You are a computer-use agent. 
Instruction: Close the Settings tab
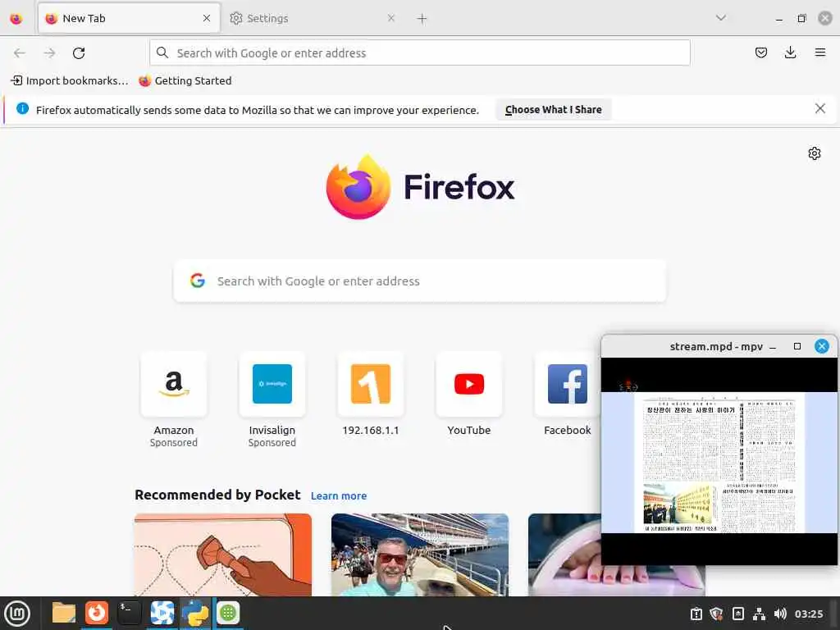391,18
